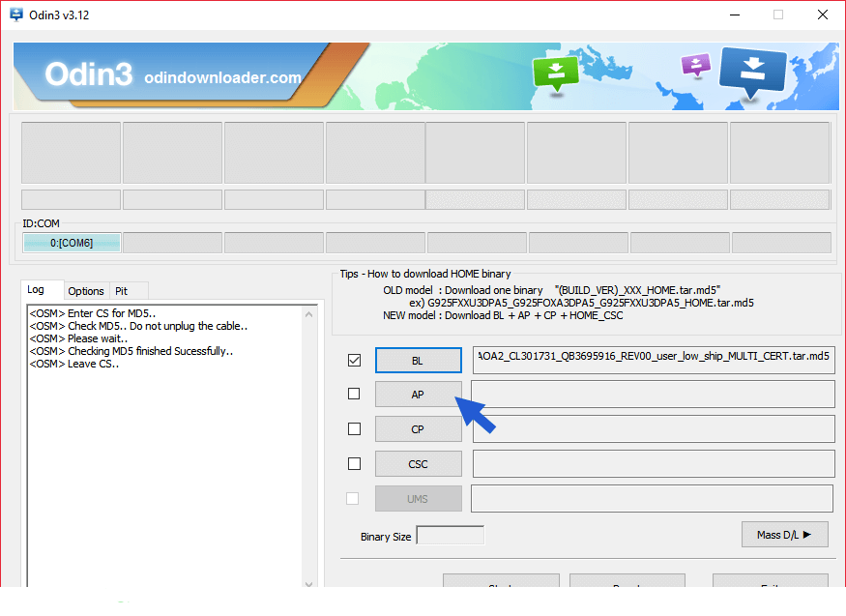Click the 'NEW model : Download BL + AP' tip line
This screenshot has height=616, width=846.
point(503,315)
